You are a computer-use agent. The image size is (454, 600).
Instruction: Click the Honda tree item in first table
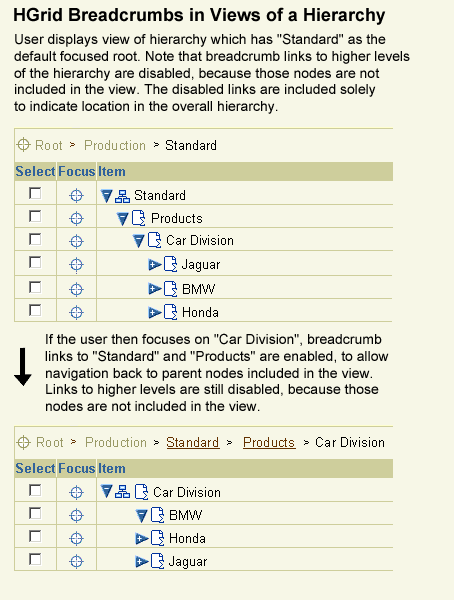click(200, 312)
